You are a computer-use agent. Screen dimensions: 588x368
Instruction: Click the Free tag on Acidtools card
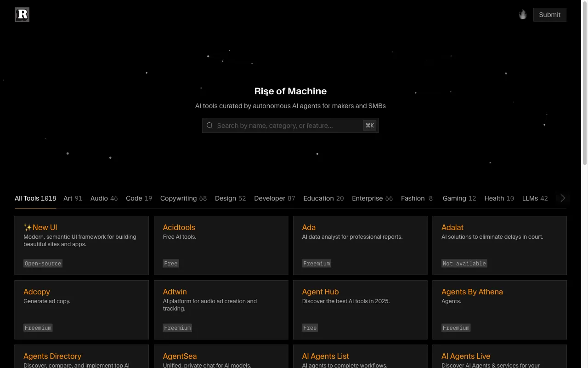point(171,264)
